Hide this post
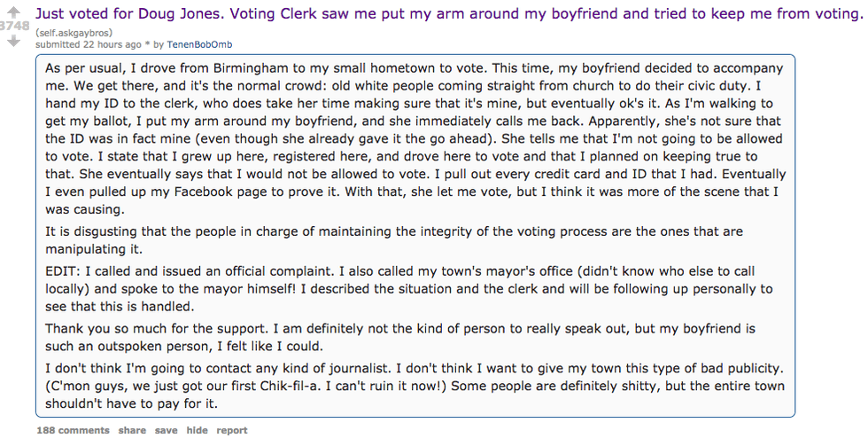The image size is (868, 446). tap(197, 430)
